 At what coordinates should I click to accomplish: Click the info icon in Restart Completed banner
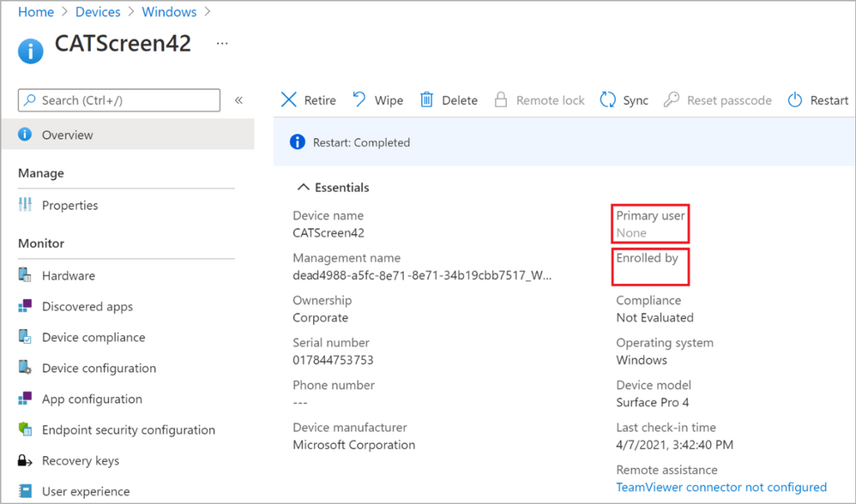[x=297, y=141]
